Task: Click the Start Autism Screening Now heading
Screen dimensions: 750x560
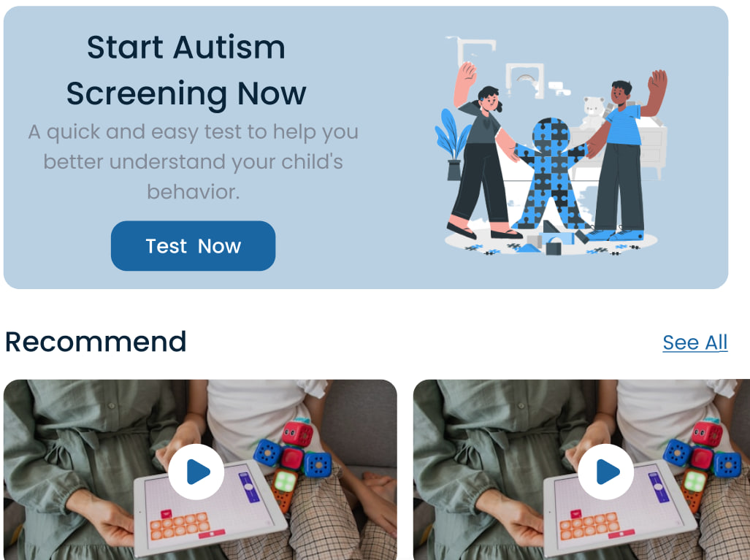Action: (x=186, y=70)
